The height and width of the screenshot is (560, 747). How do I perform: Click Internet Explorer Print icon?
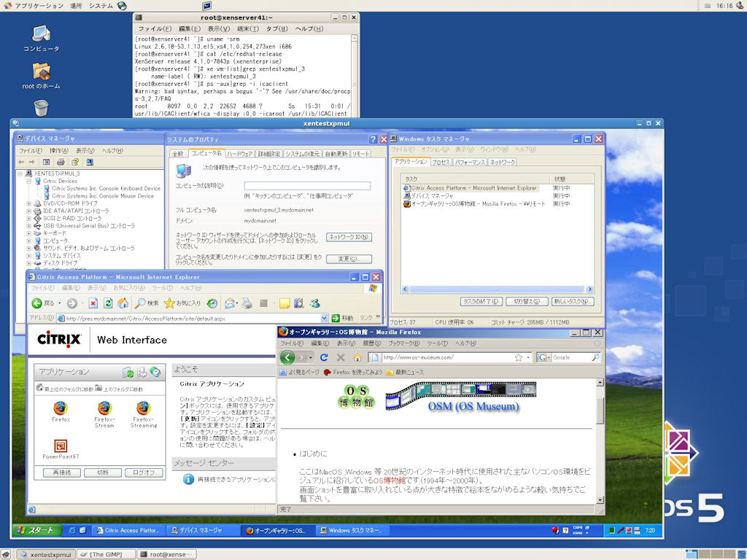(247, 303)
